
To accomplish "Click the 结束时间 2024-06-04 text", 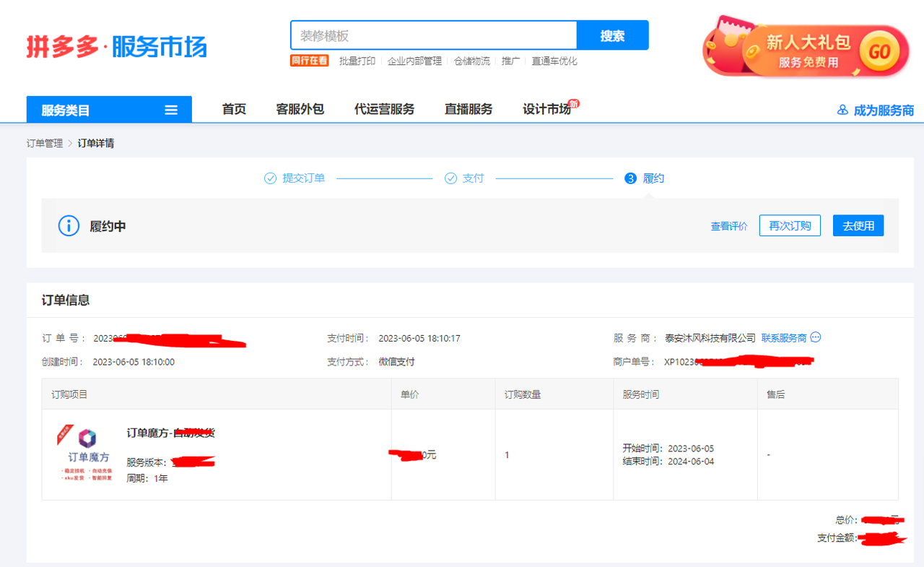I will [x=668, y=461].
